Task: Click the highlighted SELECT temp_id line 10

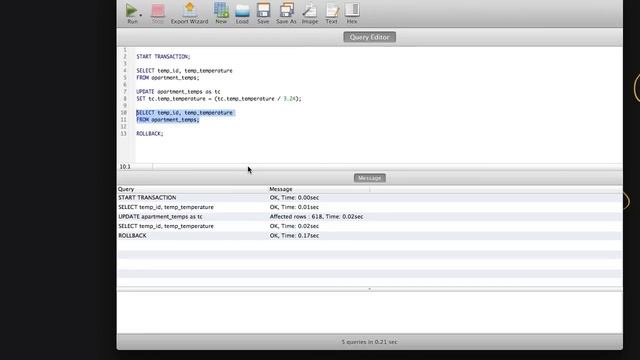Action: pos(185,113)
